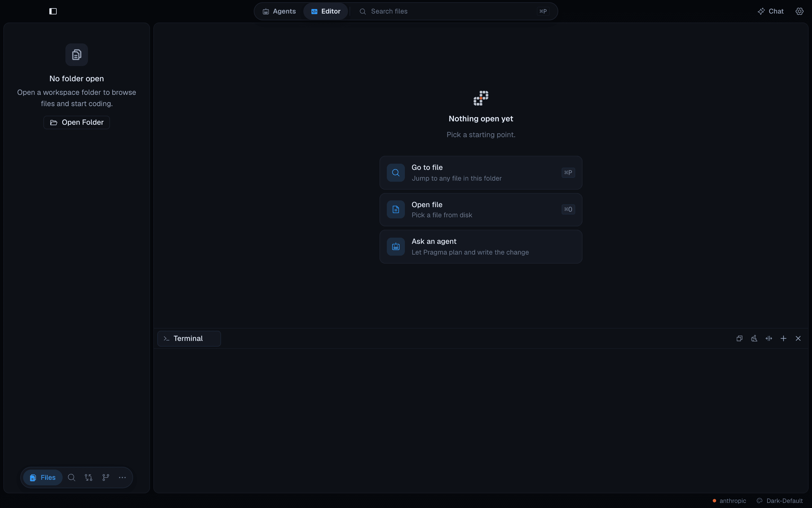Select the Files tab in sidebar bar
Viewport: 812px width, 508px height.
coord(43,478)
